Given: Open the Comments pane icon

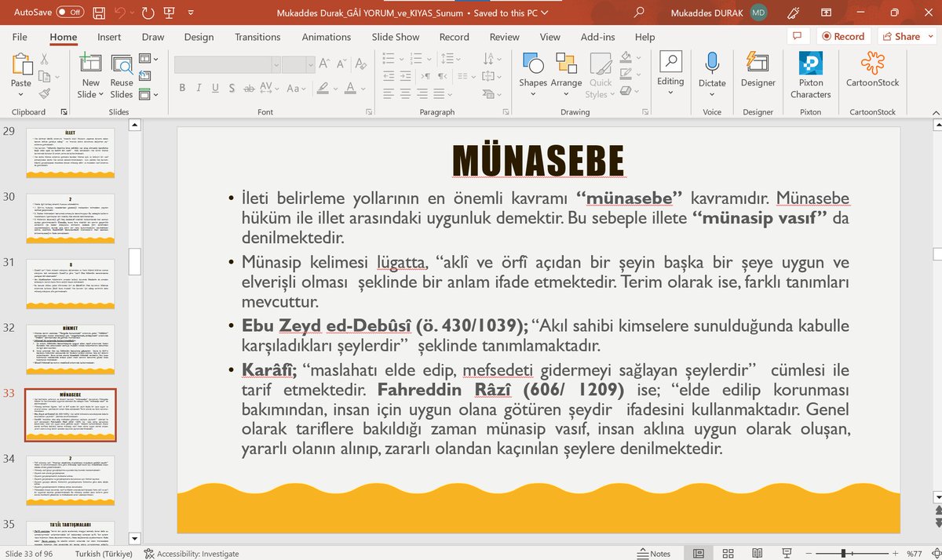Looking at the screenshot, I should click(x=798, y=37).
